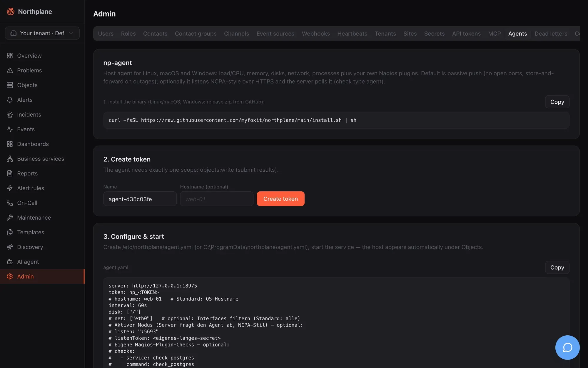Expand the Your tenant selector dropdown
The height and width of the screenshot is (368, 588).
pos(42,33)
